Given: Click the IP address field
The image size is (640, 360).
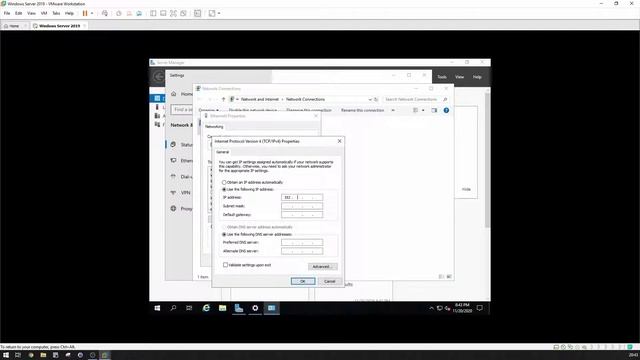Looking at the screenshot, I should [x=302, y=197].
